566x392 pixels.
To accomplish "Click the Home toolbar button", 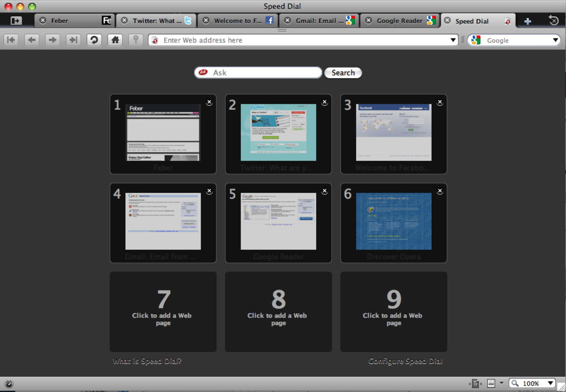I will click(x=115, y=40).
